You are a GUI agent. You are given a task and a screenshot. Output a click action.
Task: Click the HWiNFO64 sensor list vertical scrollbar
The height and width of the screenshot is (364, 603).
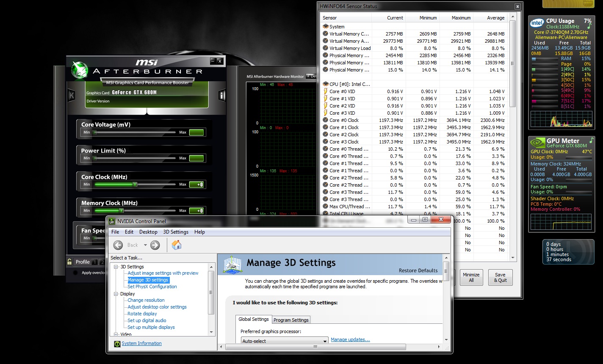pos(513,137)
